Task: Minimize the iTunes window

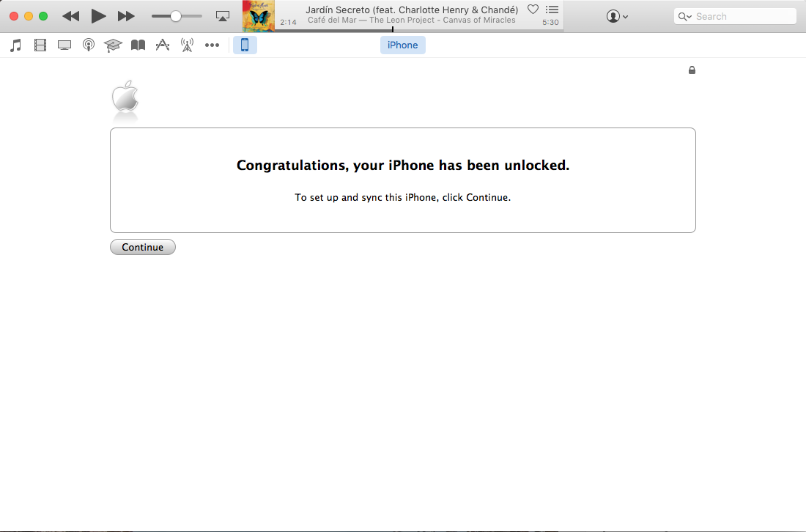Action: pos(29,16)
